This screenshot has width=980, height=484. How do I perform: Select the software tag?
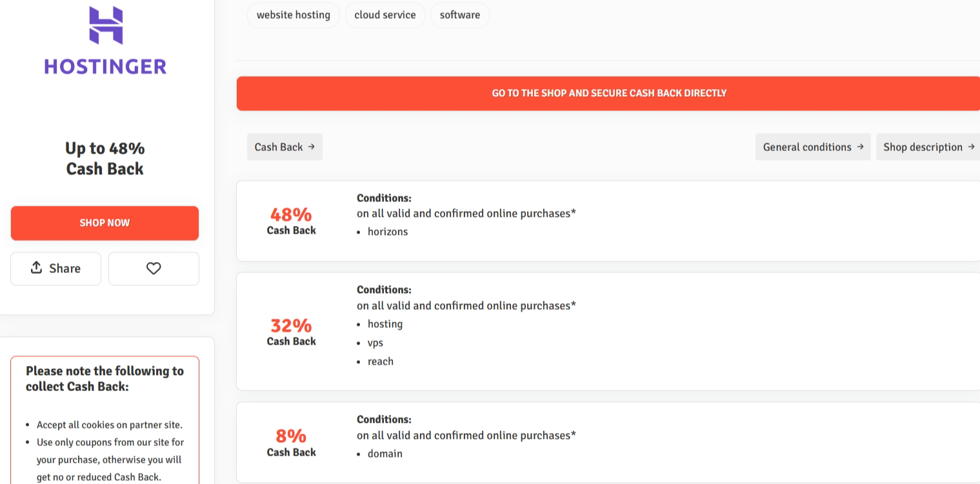(x=460, y=15)
